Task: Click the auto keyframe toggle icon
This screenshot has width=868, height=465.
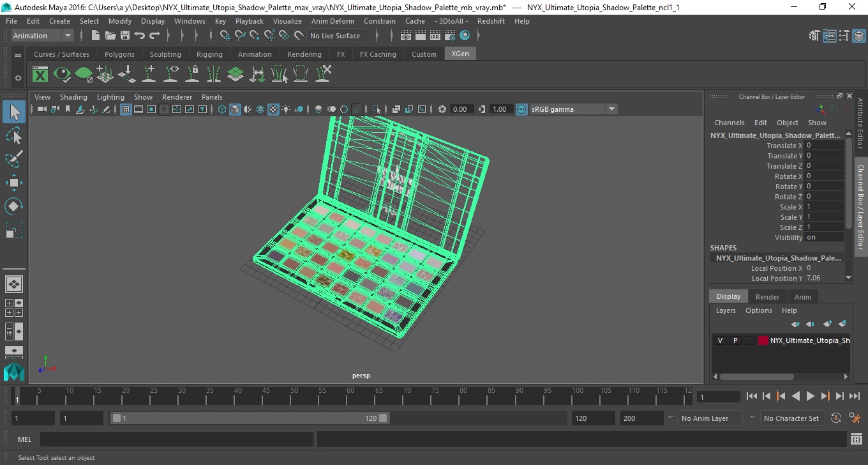Action: (836, 418)
